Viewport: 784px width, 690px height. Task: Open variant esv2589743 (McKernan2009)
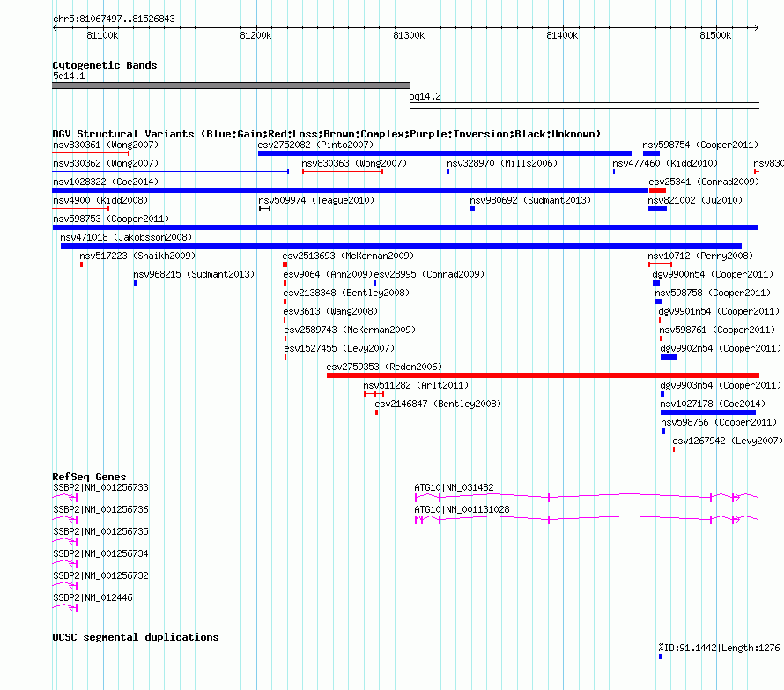pos(350,330)
